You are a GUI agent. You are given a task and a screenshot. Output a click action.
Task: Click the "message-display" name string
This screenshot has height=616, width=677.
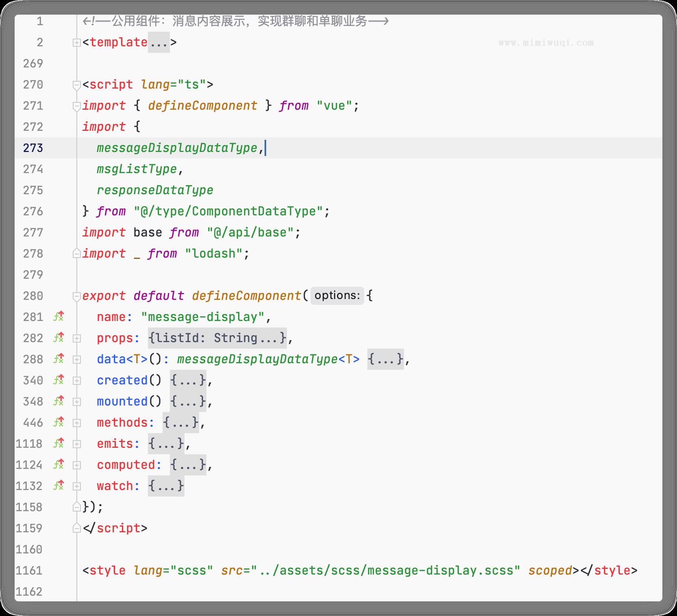[203, 317]
